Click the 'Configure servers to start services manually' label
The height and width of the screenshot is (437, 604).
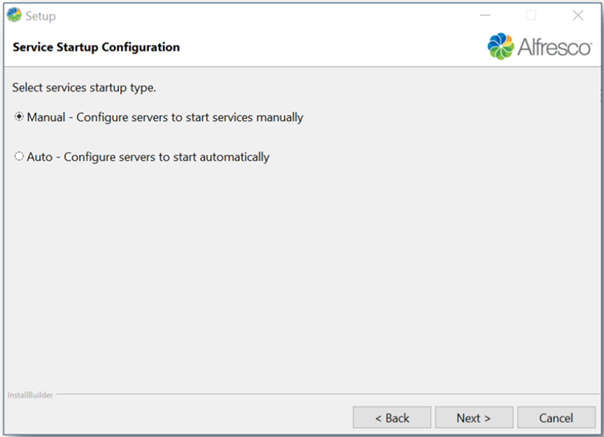click(x=183, y=117)
